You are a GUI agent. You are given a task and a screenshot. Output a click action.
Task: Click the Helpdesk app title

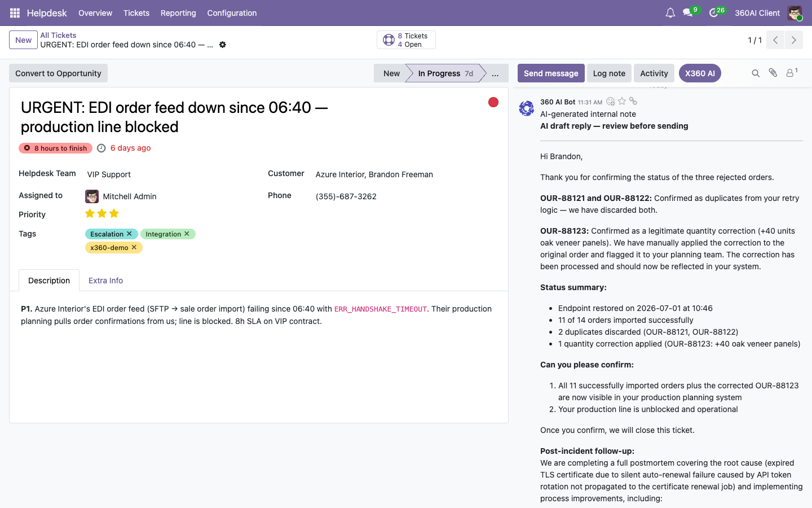pyautogui.click(x=47, y=13)
